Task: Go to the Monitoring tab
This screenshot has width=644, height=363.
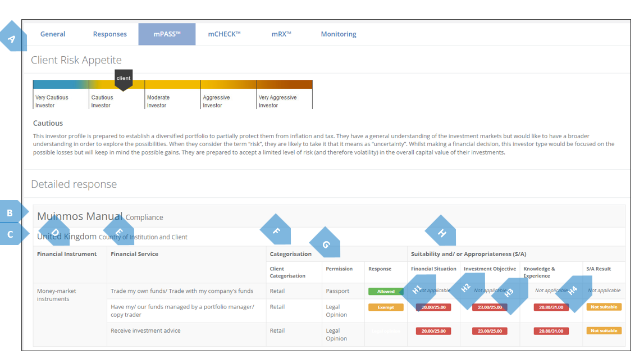Action: 339,34
